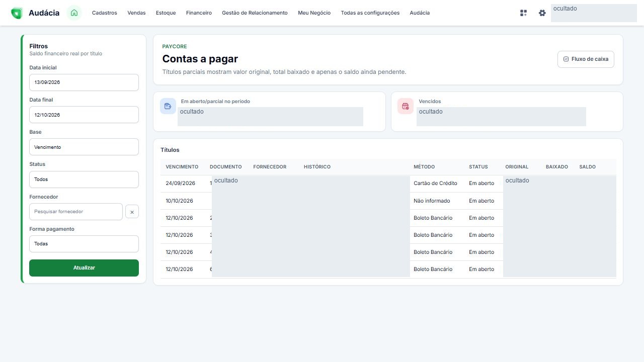
Task: Click the Cartão de Crédito method cell
Action: pos(435,184)
